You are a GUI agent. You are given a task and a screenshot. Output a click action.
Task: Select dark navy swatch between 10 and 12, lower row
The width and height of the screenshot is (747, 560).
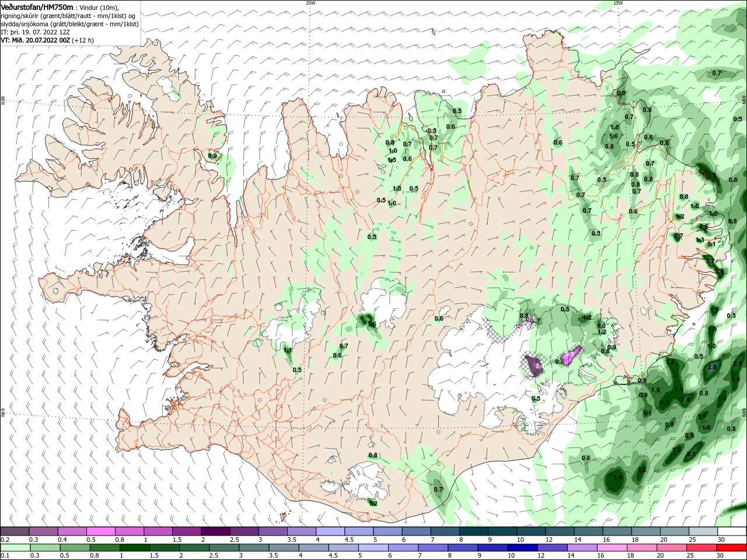[521, 548]
